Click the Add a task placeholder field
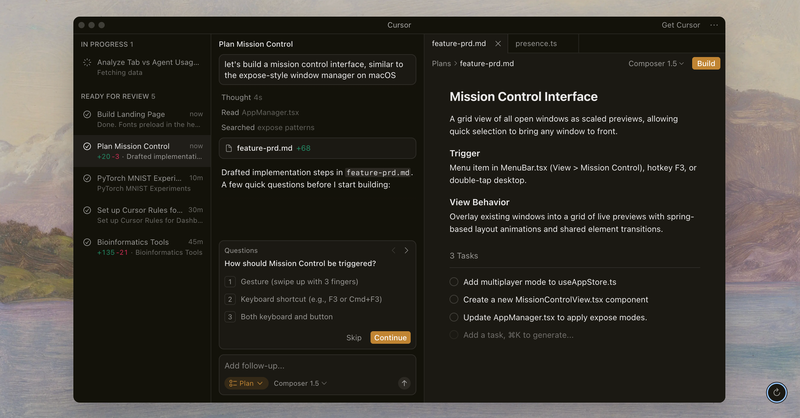The width and height of the screenshot is (800, 418). (518, 335)
